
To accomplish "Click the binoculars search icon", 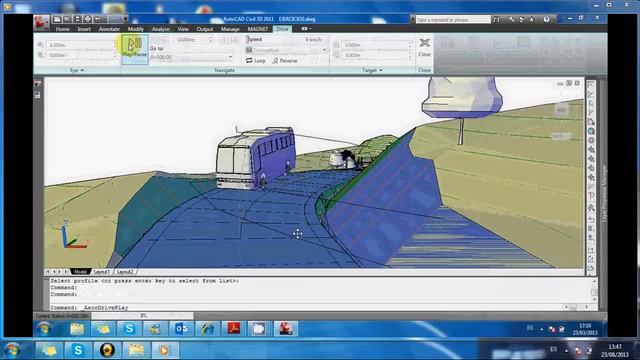I will (496, 20).
